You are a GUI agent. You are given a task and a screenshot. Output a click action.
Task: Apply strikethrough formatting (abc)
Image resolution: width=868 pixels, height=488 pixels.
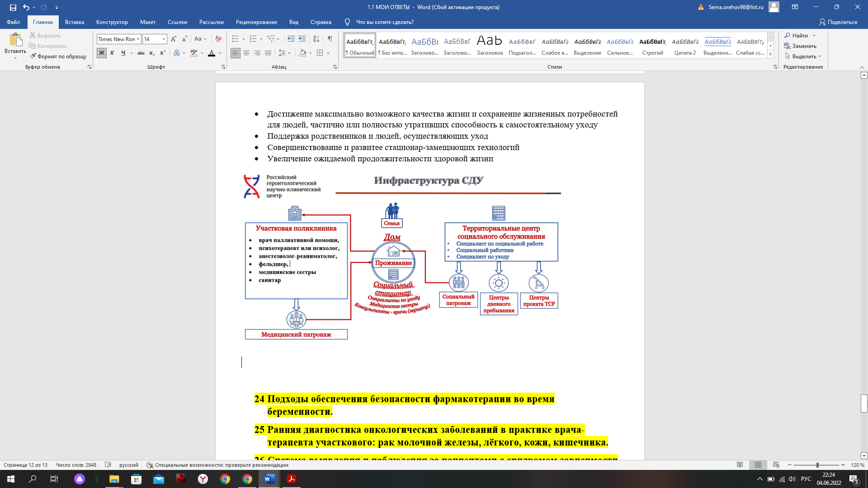pos(141,53)
